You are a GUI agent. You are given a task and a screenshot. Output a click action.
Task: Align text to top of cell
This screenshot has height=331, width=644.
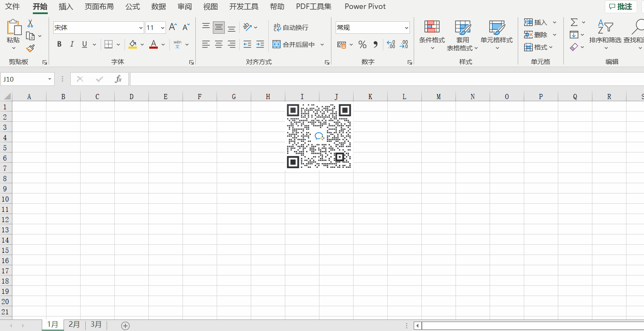pos(206,27)
